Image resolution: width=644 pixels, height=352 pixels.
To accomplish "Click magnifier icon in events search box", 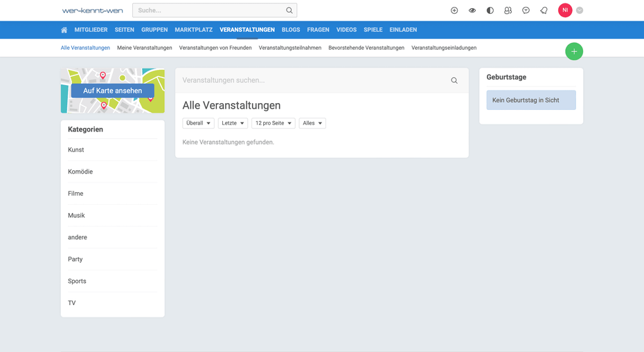I will coord(454,81).
